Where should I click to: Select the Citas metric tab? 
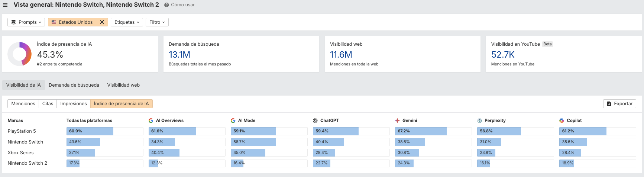[48, 104]
